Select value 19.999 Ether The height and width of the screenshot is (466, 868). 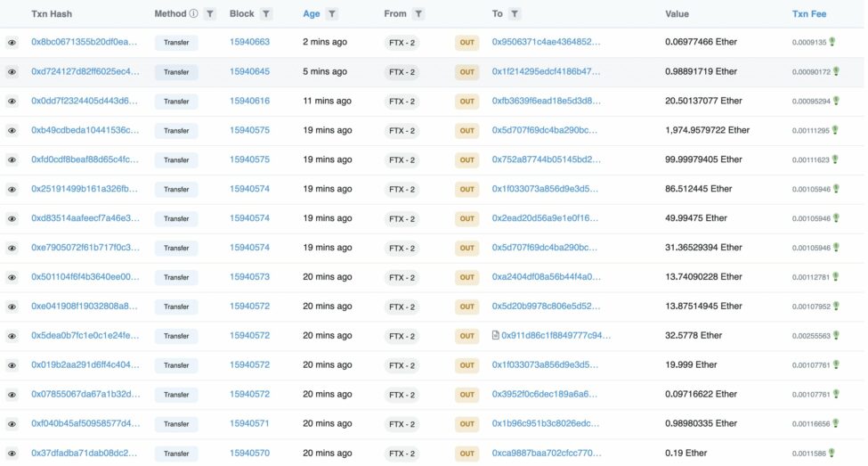(x=691, y=364)
